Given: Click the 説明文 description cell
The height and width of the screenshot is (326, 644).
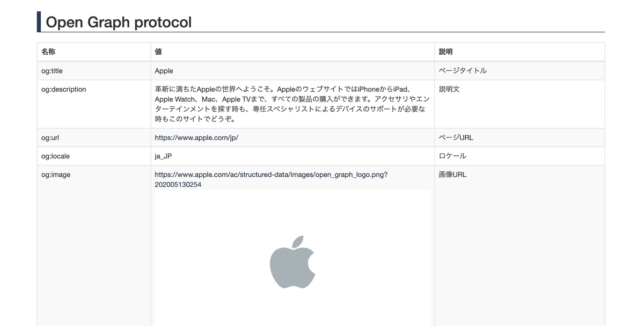Looking at the screenshot, I should tap(449, 90).
